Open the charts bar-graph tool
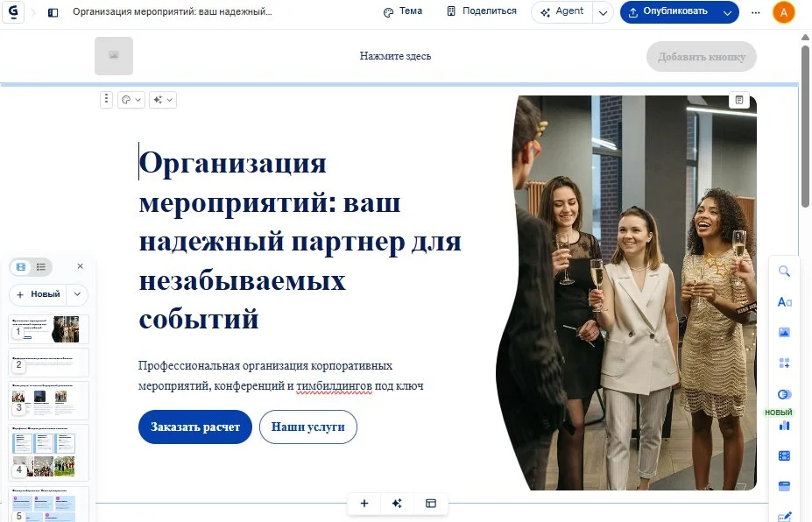The height and width of the screenshot is (522, 812). (784, 426)
